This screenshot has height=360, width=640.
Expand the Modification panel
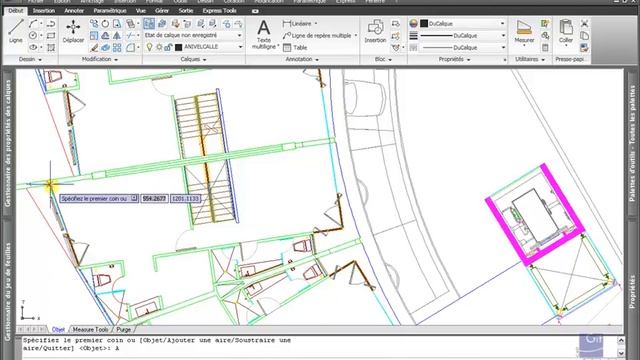tap(100, 60)
